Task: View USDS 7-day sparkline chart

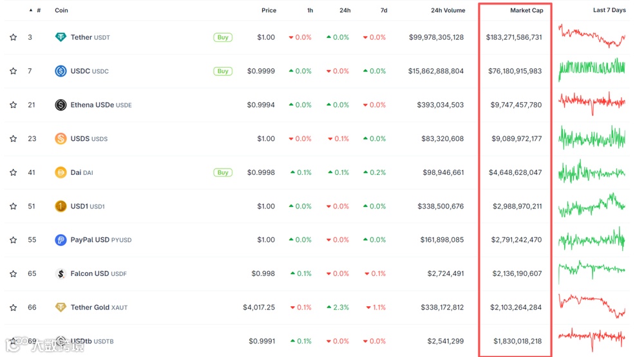Action: pos(592,138)
